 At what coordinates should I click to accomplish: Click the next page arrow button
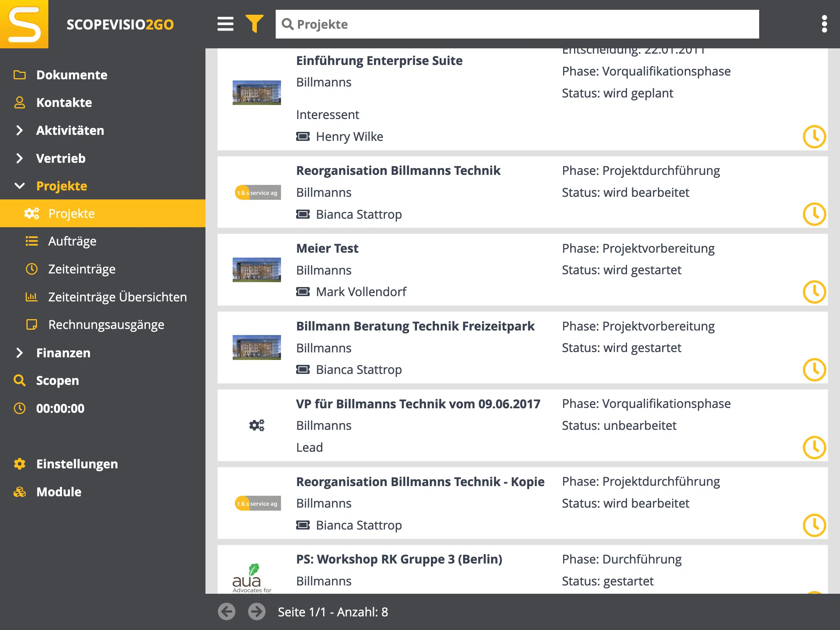click(x=257, y=611)
